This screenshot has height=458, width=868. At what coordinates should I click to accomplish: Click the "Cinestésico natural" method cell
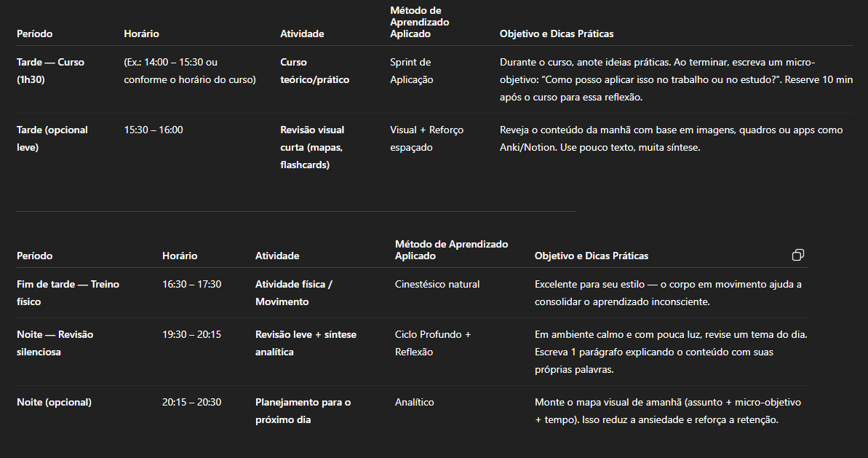(x=437, y=285)
